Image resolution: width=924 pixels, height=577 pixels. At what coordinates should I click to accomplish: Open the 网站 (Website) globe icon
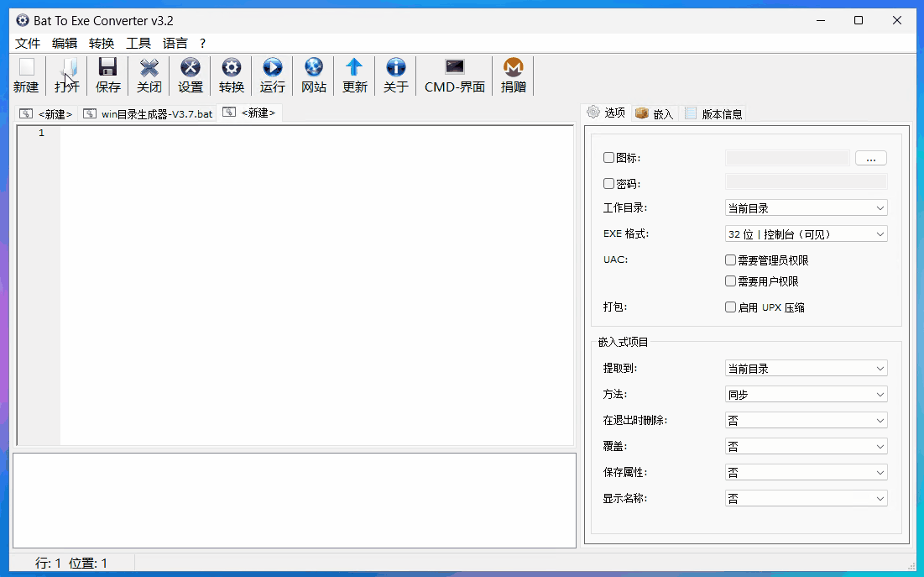(314, 68)
